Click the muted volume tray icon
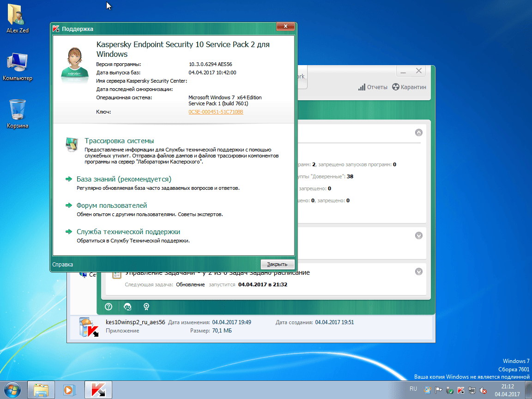 pos(483,391)
